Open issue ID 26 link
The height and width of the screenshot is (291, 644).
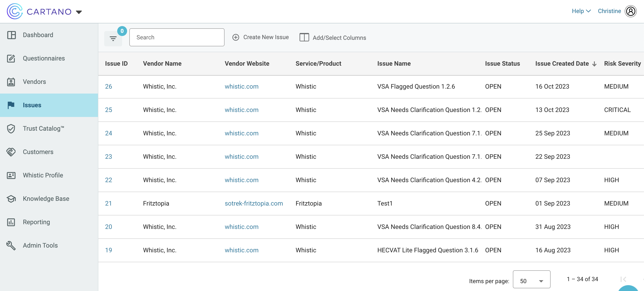point(108,86)
